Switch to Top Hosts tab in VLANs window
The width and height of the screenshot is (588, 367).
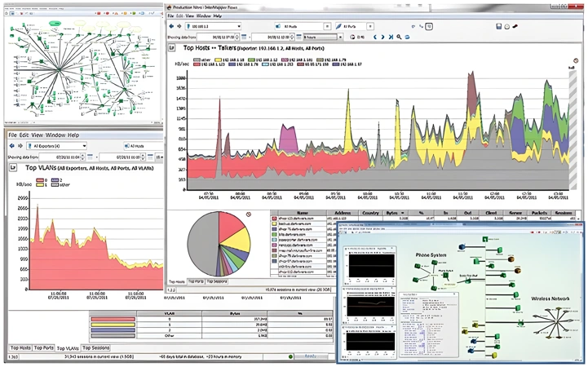[20, 348]
